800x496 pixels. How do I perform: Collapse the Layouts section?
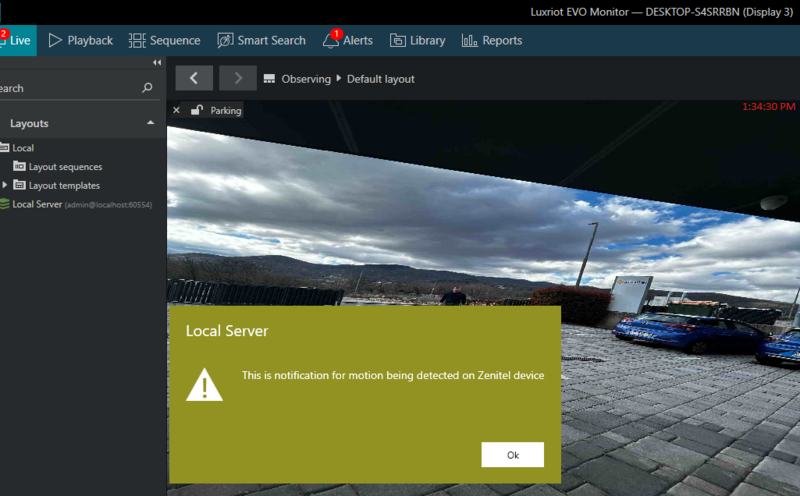[x=150, y=123]
